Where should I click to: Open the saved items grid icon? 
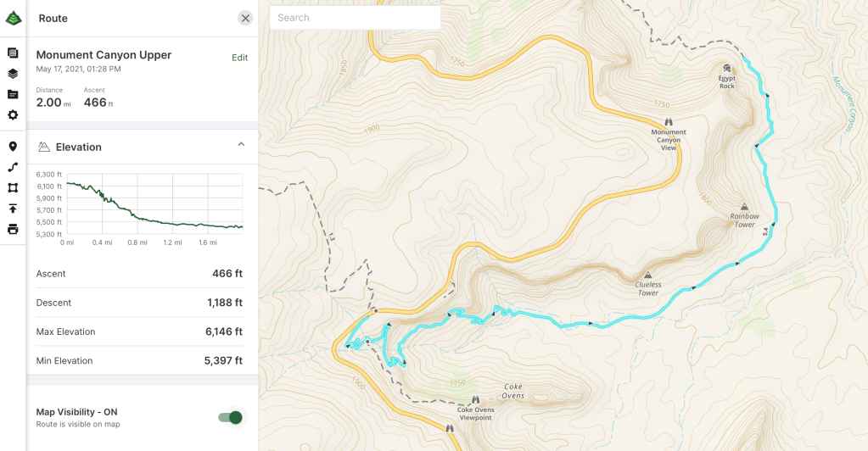point(13,53)
